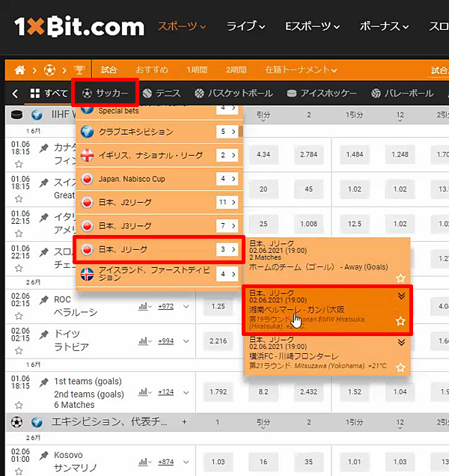The image size is (449, 476).
Task: Open 日本、J2リーグ entry
Action: pyautogui.click(x=159, y=203)
